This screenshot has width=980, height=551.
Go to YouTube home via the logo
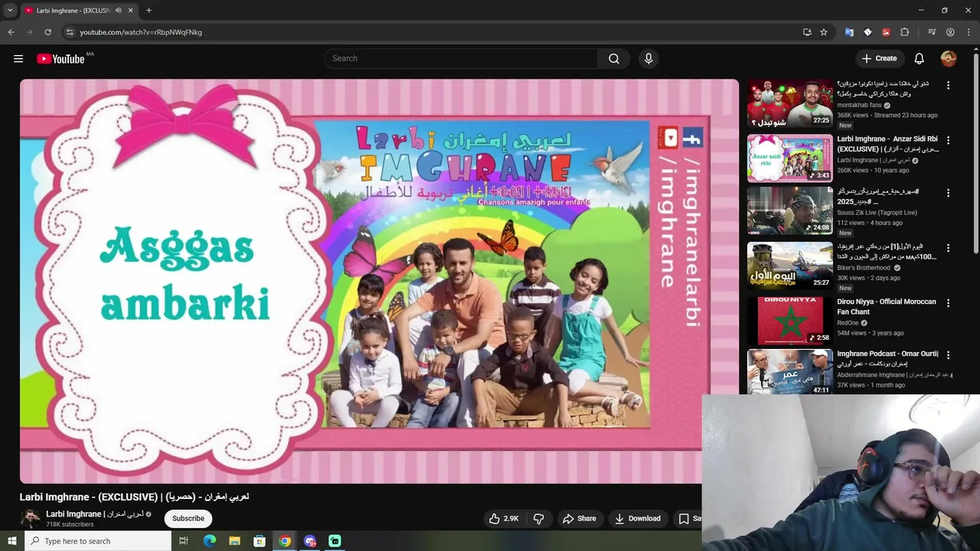click(60, 59)
